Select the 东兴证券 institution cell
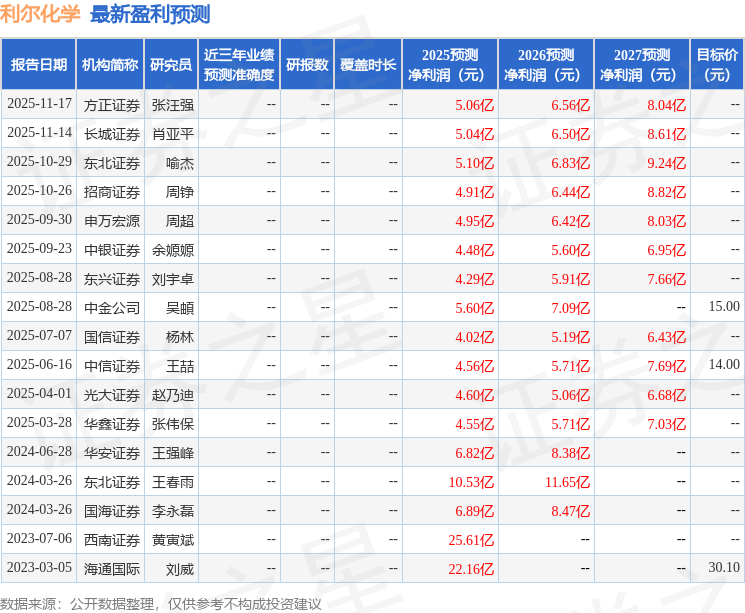The image size is (745, 613). [x=112, y=279]
